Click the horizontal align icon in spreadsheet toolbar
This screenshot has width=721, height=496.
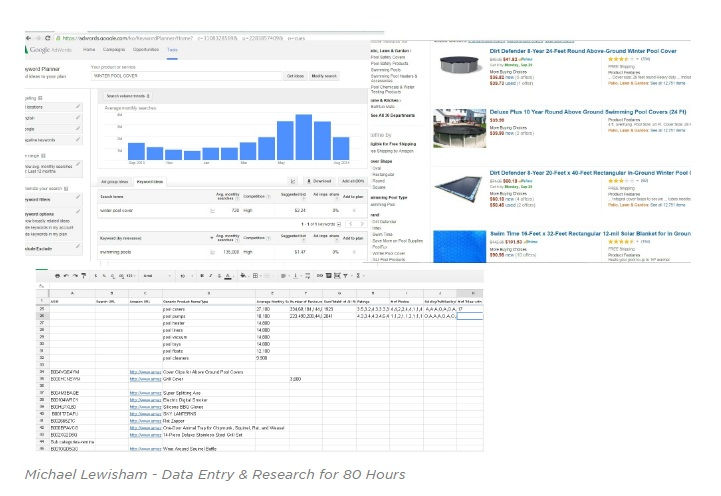click(x=283, y=276)
